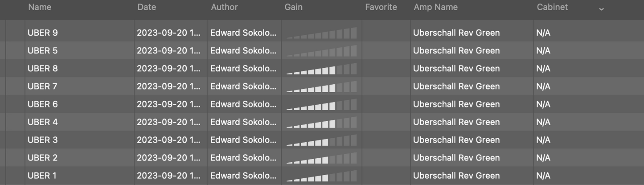Click the Amp Name column header
The image size is (644, 185).
(x=435, y=7)
